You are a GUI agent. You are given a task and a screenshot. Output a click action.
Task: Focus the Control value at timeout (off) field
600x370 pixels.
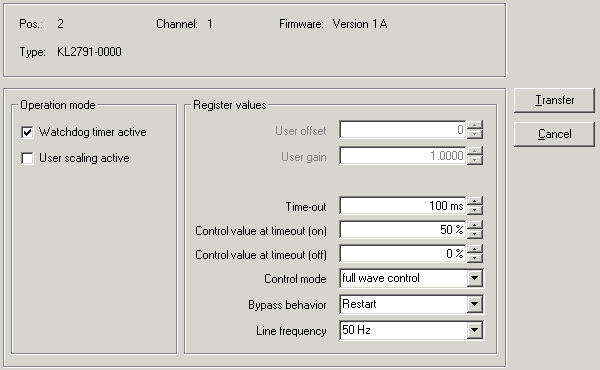pos(403,254)
